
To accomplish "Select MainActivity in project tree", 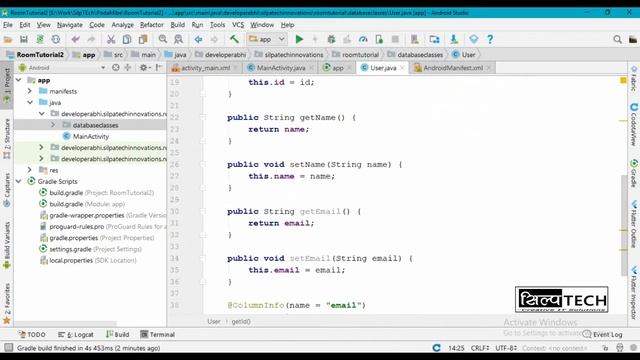I will tap(91, 136).
